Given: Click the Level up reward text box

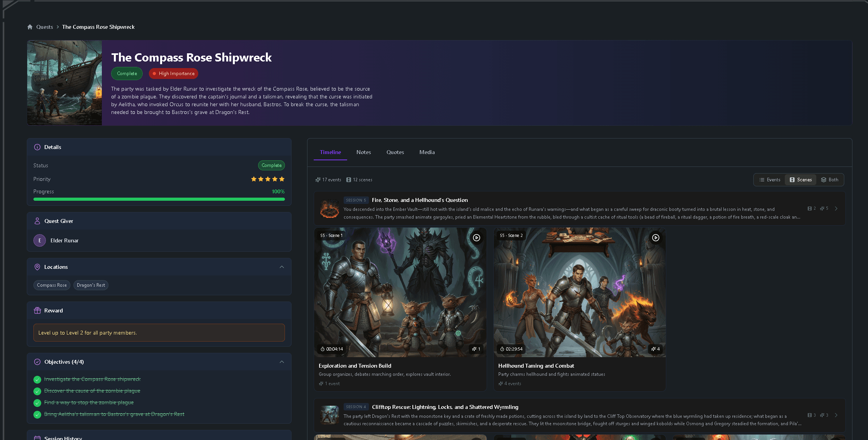Looking at the screenshot, I should 159,333.
